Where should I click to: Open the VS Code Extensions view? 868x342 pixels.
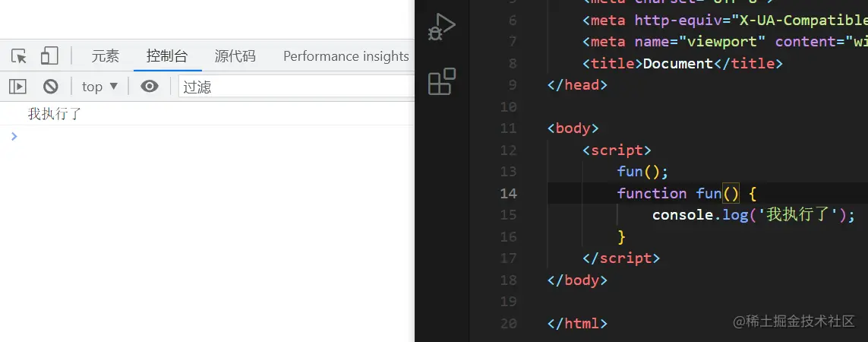pyautogui.click(x=441, y=81)
